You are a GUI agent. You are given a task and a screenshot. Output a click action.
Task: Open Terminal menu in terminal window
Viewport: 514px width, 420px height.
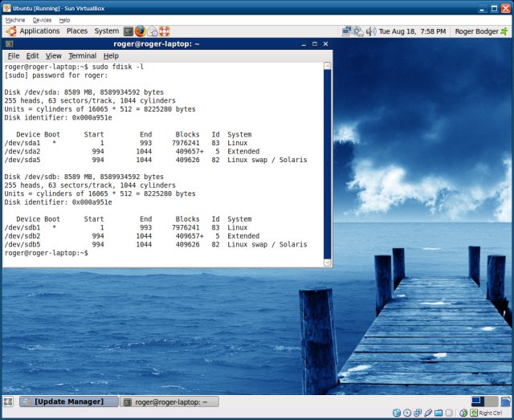82,56
